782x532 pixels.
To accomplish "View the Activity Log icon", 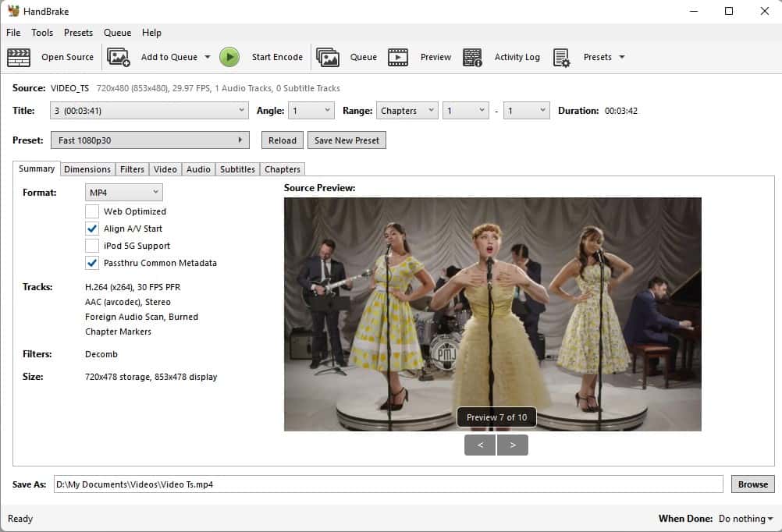I will click(472, 56).
